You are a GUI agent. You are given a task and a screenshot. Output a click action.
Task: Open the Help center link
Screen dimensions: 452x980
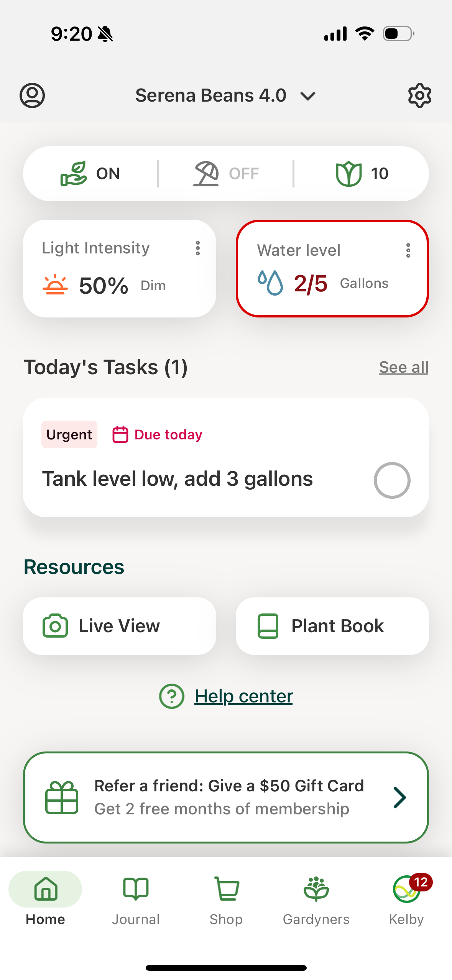tap(244, 696)
